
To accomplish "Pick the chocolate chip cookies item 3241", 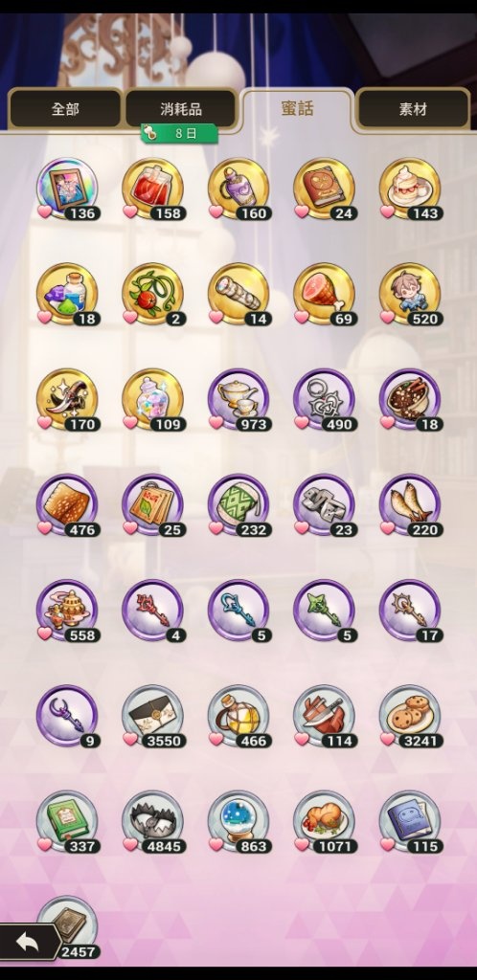I will [x=410, y=716].
